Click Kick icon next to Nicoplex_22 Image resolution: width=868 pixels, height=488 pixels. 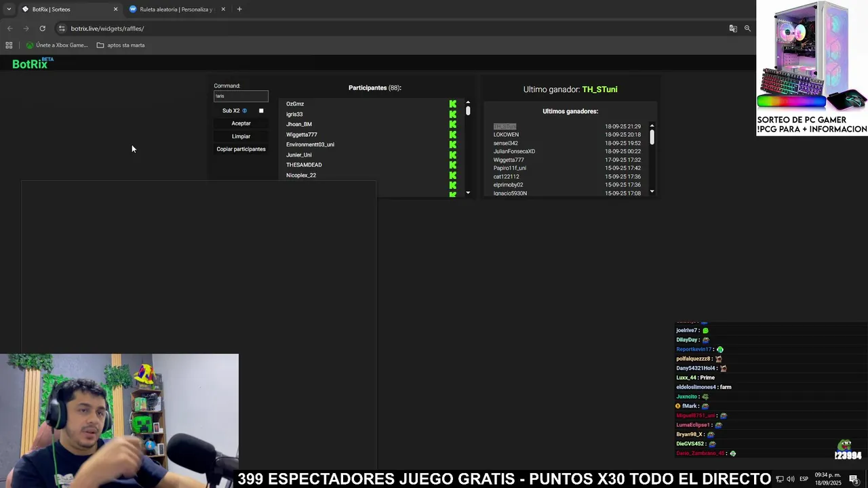453,175
